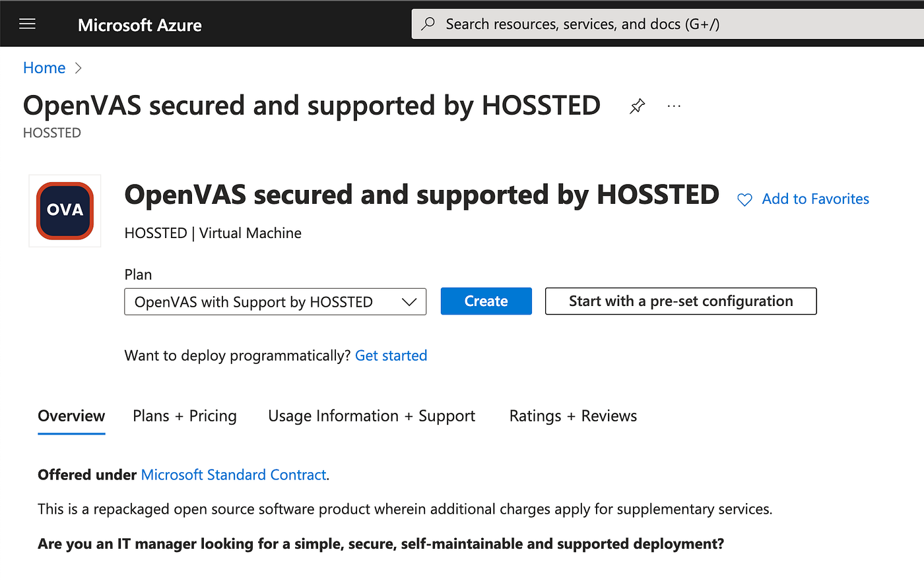Screen dimensions: 924x581
Task: Click the OVA product logo thumbnail
Action: click(64, 210)
